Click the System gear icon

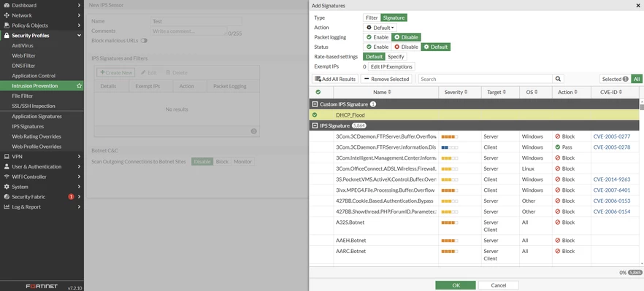point(7,187)
